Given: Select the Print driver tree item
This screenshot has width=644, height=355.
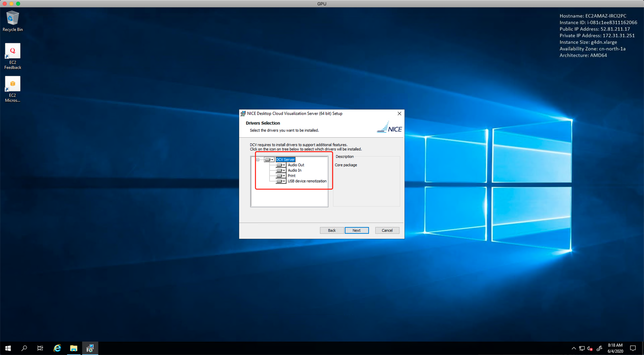Looking at the screenshot, I should coord(291,176).
